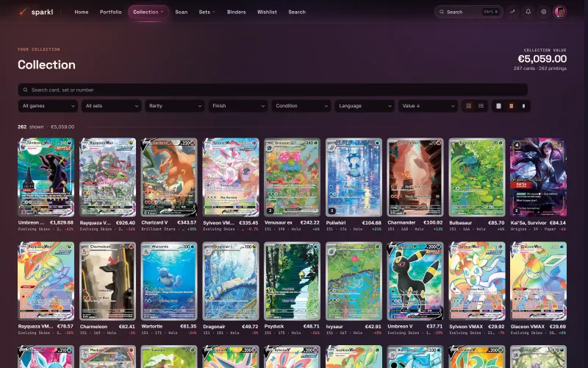Select the large card size option
Screen dimensions: 588x368
tap(498, 106)
